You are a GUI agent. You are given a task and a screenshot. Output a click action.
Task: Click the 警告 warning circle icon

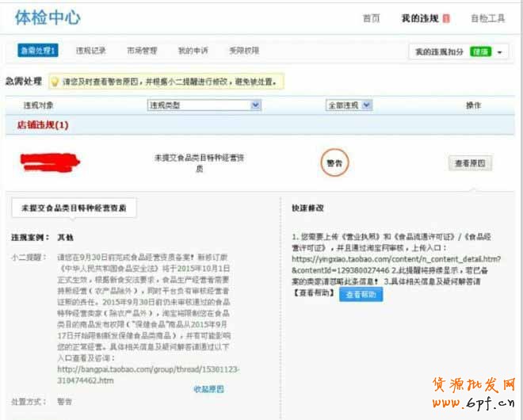point(334,162)
